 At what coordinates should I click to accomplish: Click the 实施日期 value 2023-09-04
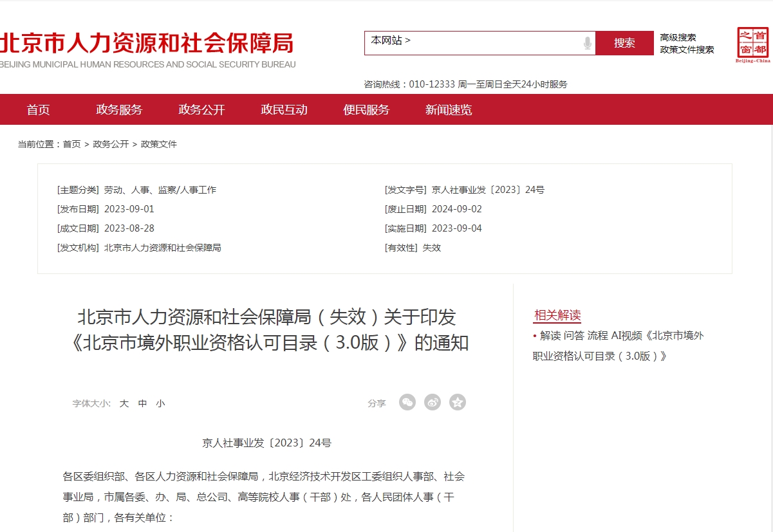click(457, 228)
